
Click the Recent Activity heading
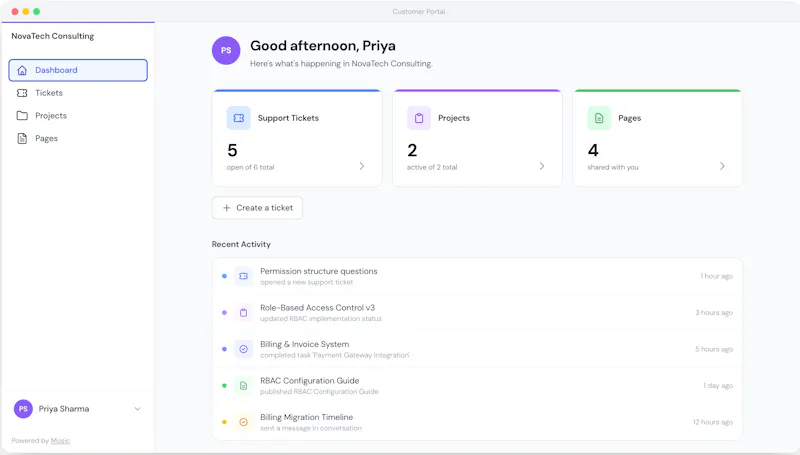[x=241, y=244]
